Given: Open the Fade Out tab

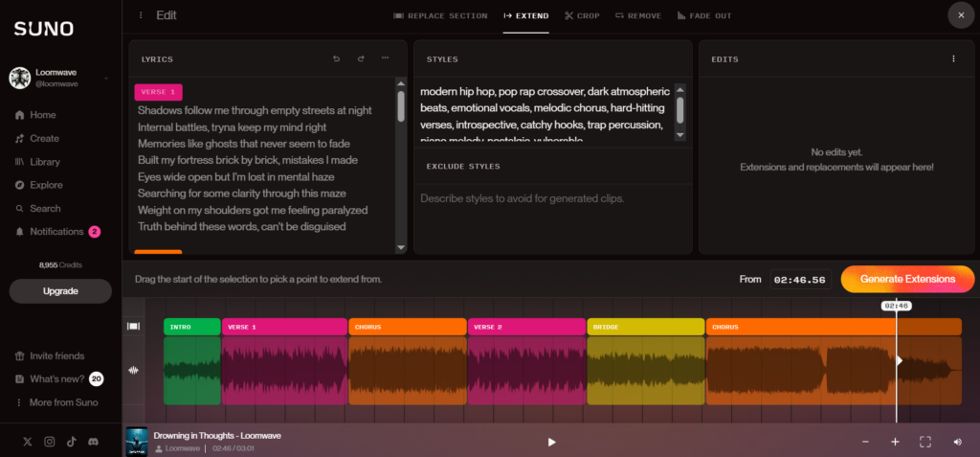Looking at the screenshot, I should click(704, 15).
